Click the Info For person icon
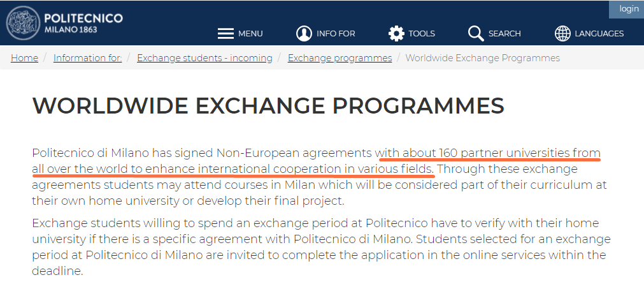This screenshot has height=289, width=644. (304, 33)
